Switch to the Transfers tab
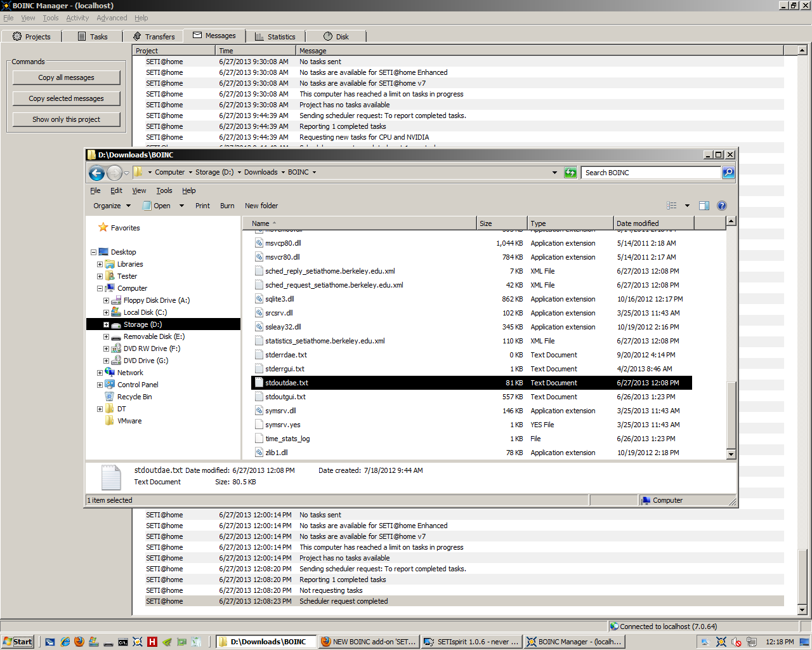Screen dimensions: 812x650 pos(154,36)
